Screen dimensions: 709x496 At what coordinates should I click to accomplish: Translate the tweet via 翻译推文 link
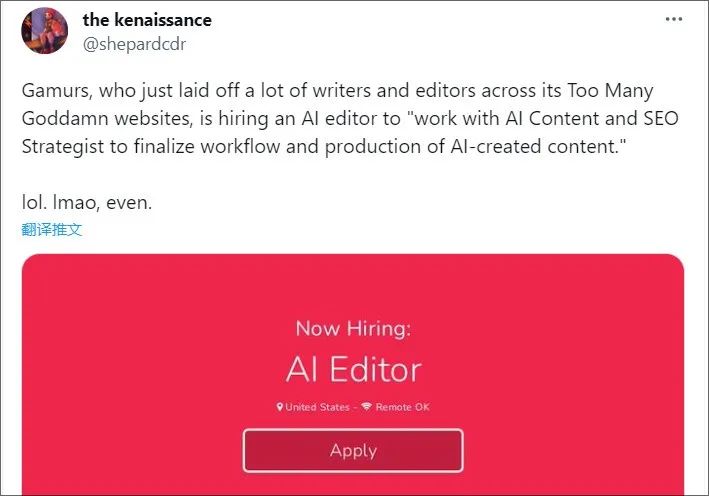pos(52,229)
